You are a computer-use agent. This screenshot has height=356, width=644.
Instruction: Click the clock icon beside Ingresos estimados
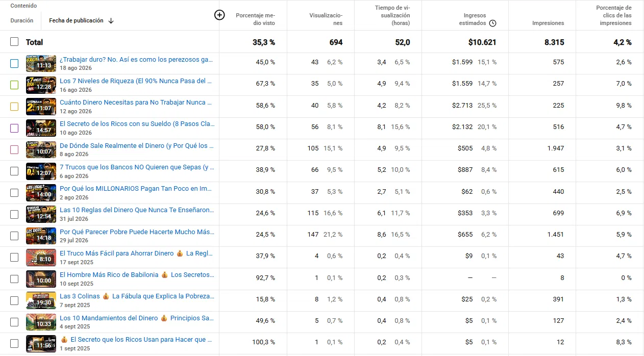(x=492, y=23)
